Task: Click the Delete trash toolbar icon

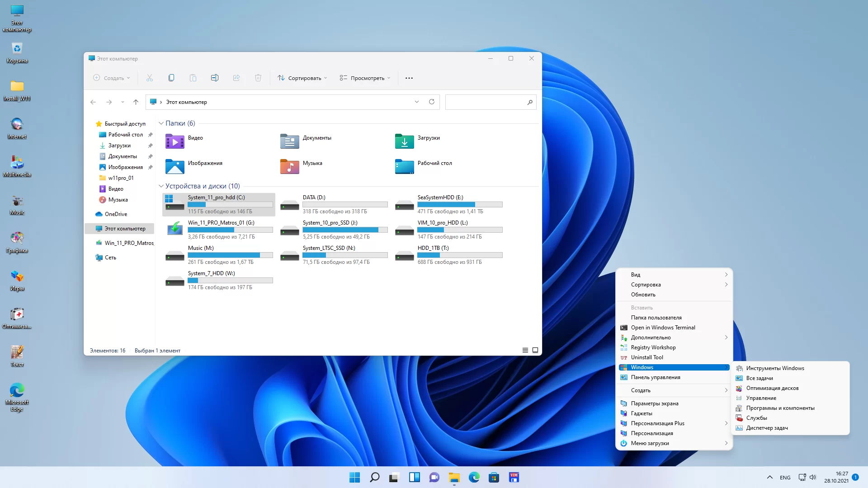Action: click(x=258, y=78)
